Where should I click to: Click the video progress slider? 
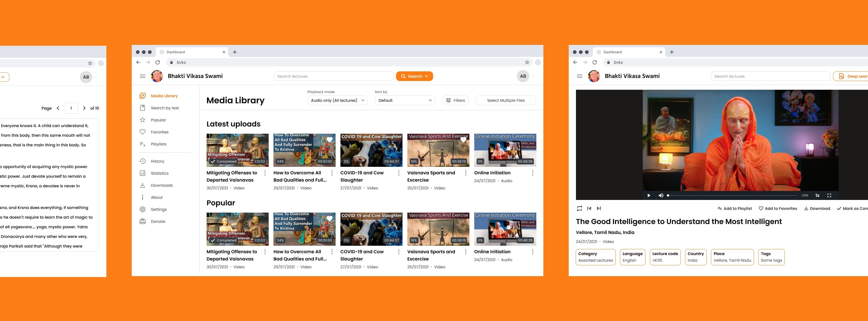732,195
